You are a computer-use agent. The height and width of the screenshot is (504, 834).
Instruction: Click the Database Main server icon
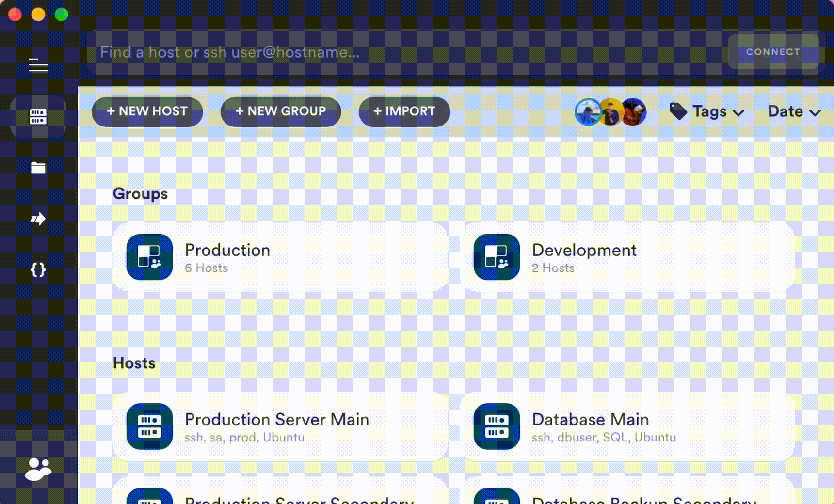coord(497,426)
